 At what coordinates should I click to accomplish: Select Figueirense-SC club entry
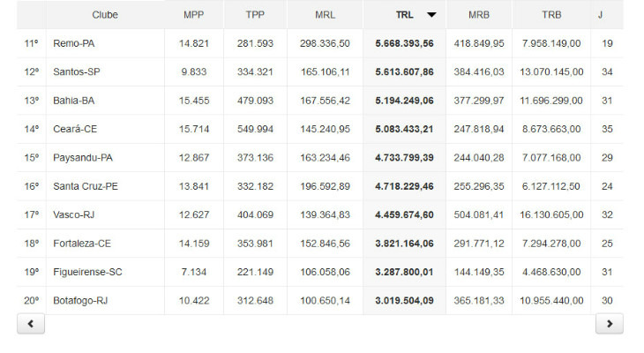click(88, 272)
